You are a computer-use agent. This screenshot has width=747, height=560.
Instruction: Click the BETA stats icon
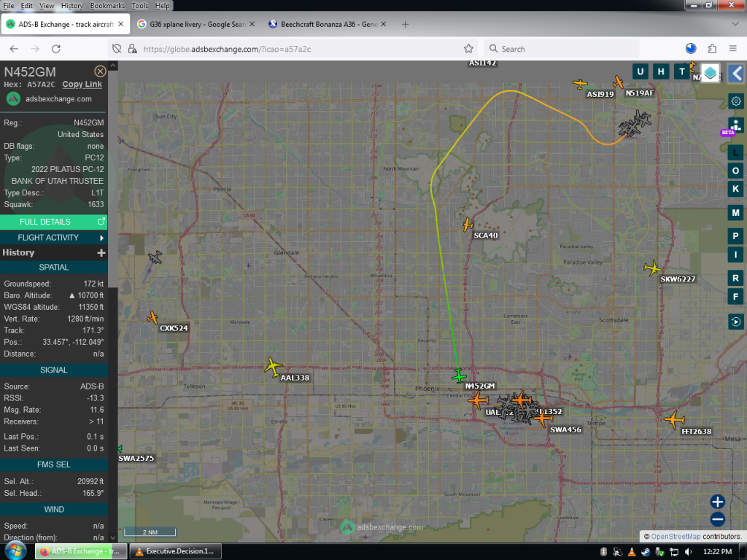click(x=735, y=127)
